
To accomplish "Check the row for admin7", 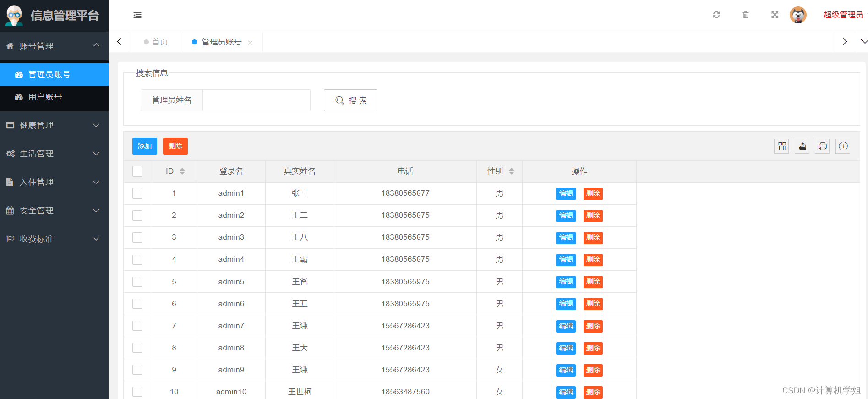I will pyautogui.click(x=137, y=326).
